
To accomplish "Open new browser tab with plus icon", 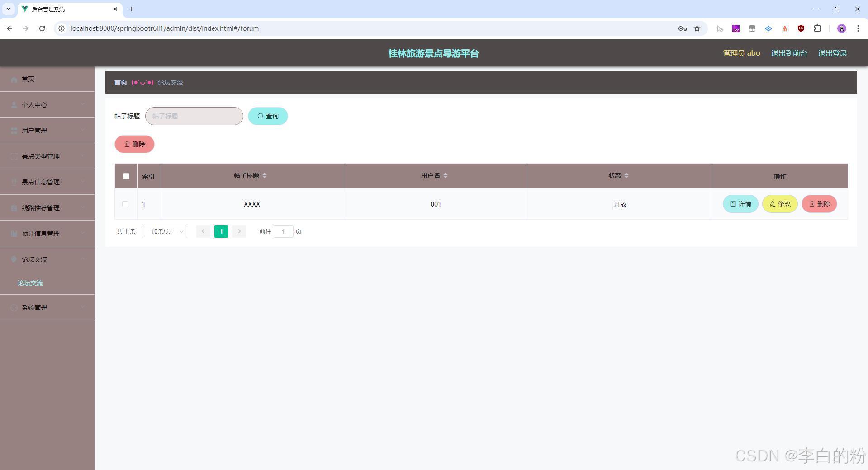I will point(132,9).
